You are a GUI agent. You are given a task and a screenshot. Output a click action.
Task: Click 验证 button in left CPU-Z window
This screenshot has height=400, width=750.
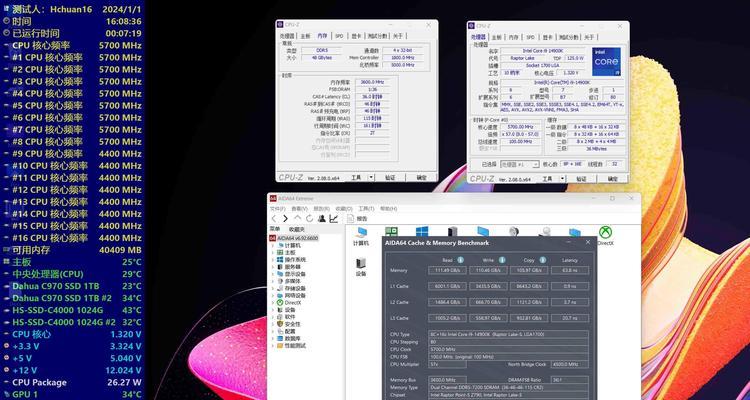coord(390,178)
